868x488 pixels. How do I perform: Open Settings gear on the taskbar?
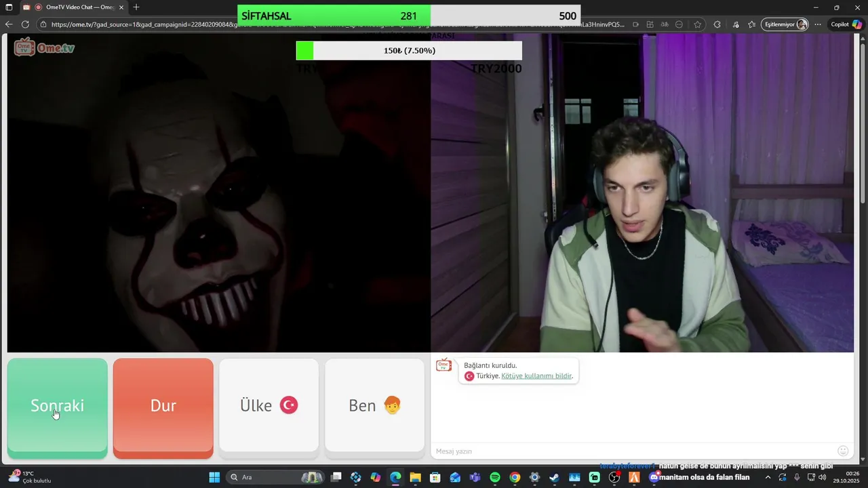click(534, 477)
